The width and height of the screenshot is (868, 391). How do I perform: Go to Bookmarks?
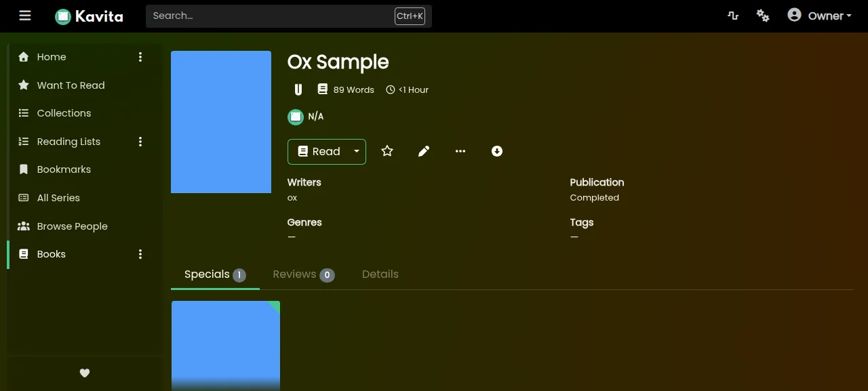pyautogui.click(x=64, y=169)
